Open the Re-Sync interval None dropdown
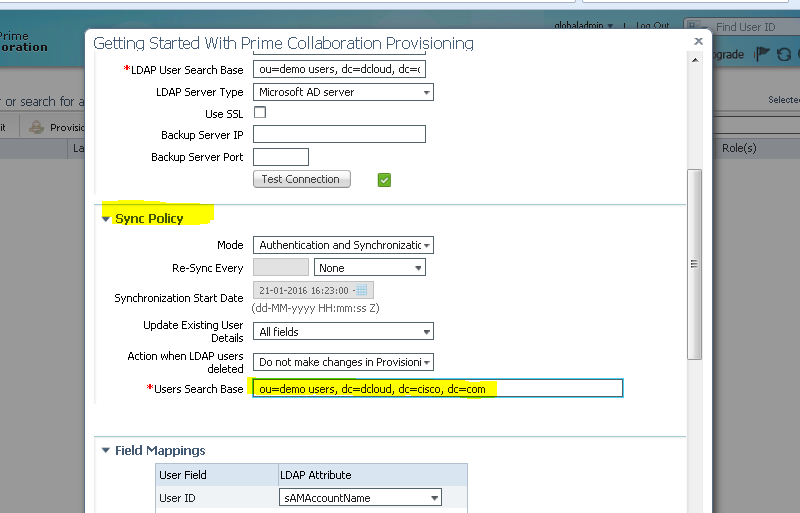The width and height of the screenshot is (800, 513). pos(370,267)
